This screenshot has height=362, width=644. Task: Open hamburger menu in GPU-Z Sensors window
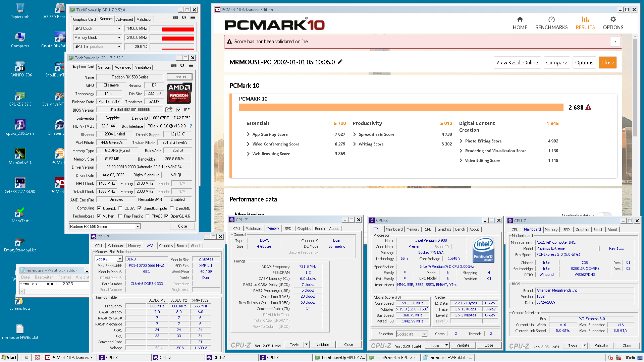tap(193, 17)
